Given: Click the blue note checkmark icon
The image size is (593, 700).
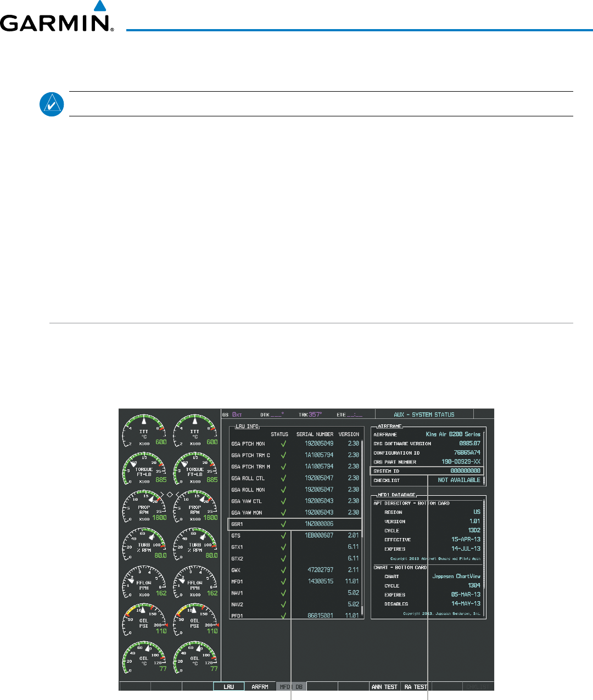Looking at the screenshot, I should (52, 104).
